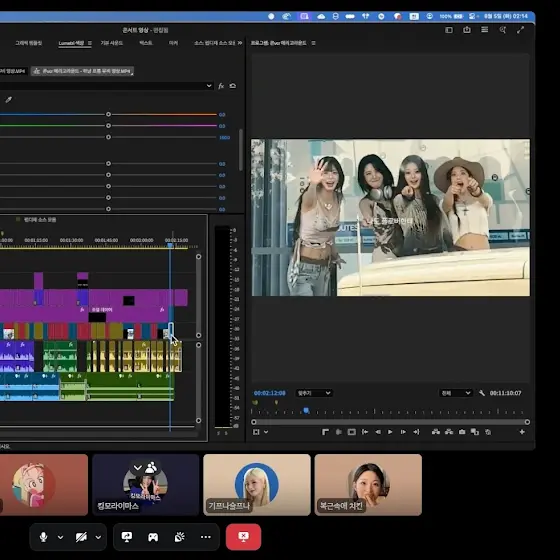The height and width of the screenshot is (560, 560).
Task: Click the AirPods icon in macOS menu bar
Action: click(x=365, y=16)
